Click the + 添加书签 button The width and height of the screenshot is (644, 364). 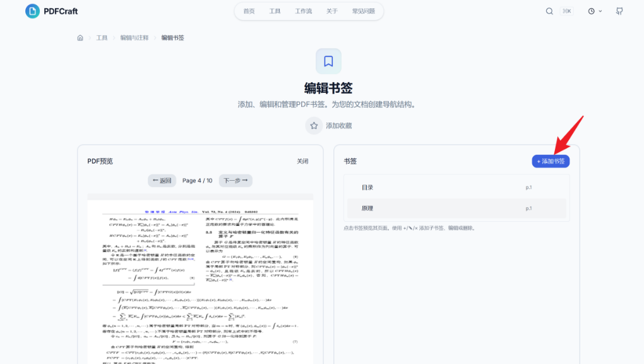pyautogui.click(x=551, y=161)
